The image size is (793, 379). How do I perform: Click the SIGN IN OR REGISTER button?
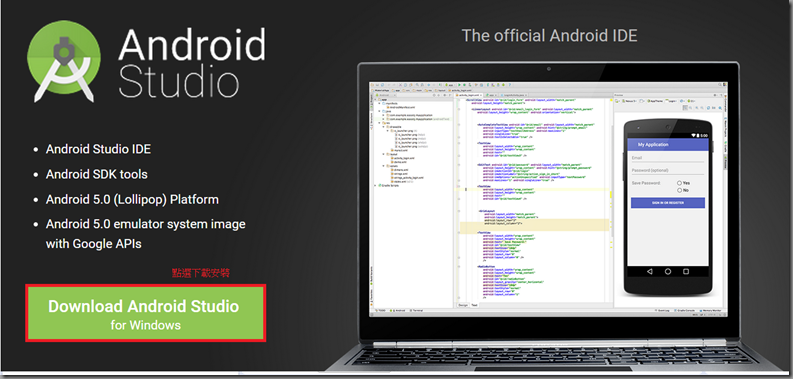point(668,203)
